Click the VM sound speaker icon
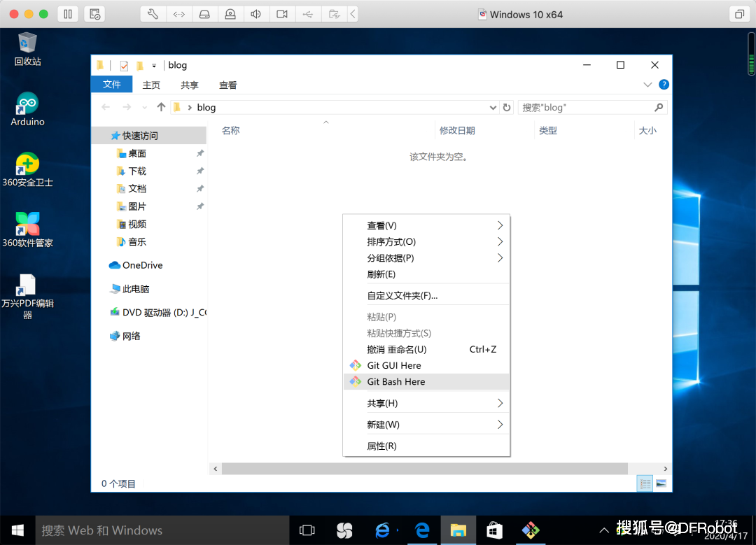Image resolution: width=756 pixels, height=545 pixels. pos(256,14)
